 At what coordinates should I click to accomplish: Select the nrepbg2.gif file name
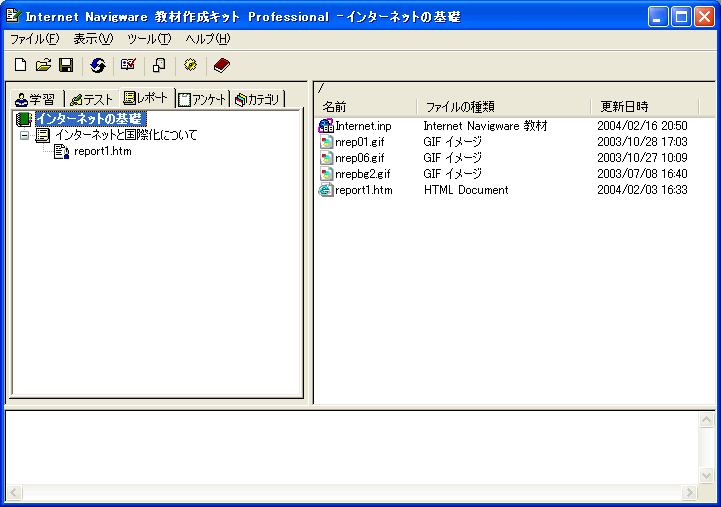pos(363,174)
